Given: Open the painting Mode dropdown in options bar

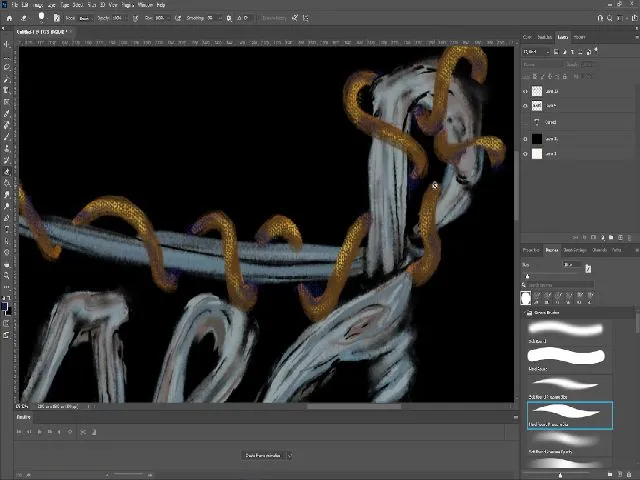Looking at the screenshot, I should coord(84,18).
